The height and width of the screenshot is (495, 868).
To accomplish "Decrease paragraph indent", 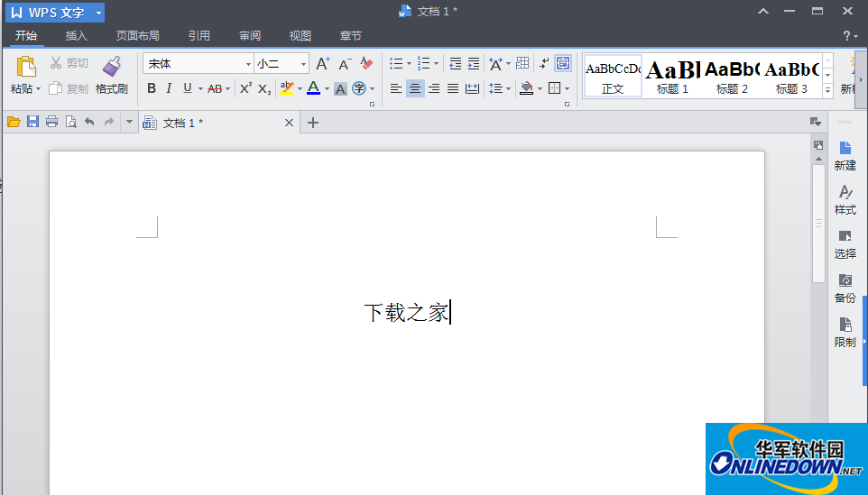I will point(455,64).
